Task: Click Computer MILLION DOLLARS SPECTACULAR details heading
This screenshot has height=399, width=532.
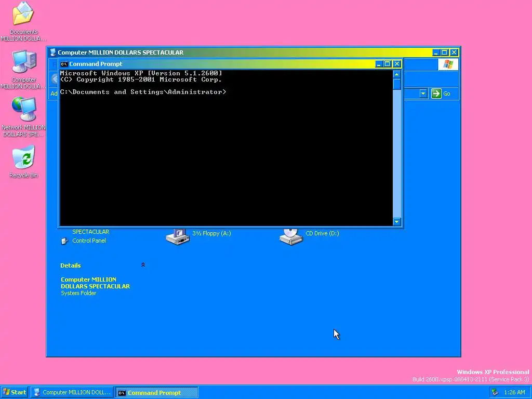Action: point(96,283)
